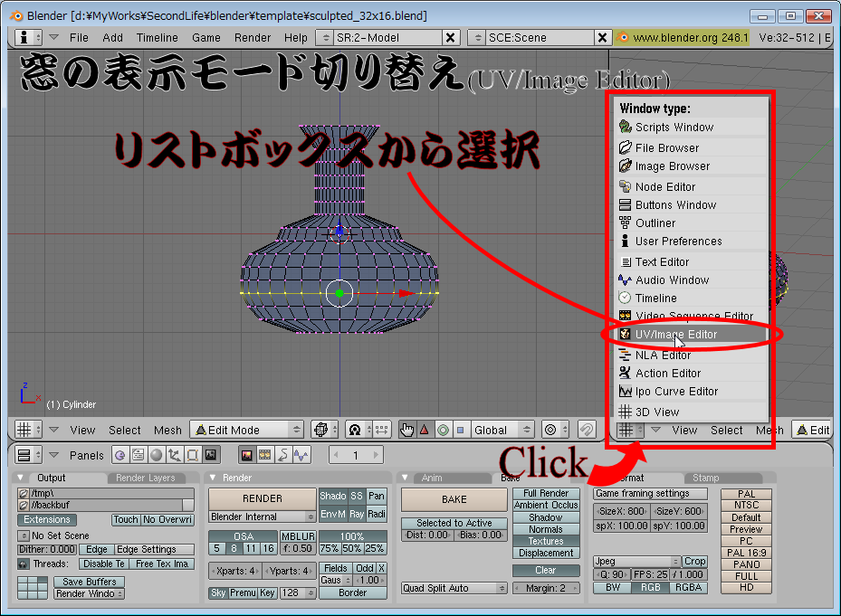This screenshot has width=841, height=616.
Task: Click the BAKE button
Action: (454, 499)
